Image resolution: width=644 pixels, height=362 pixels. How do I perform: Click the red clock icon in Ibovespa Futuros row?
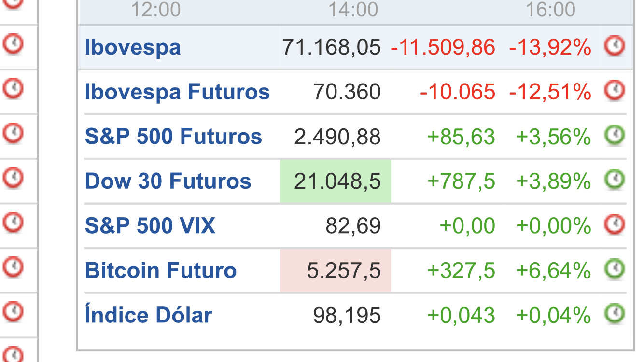point(615,90)
